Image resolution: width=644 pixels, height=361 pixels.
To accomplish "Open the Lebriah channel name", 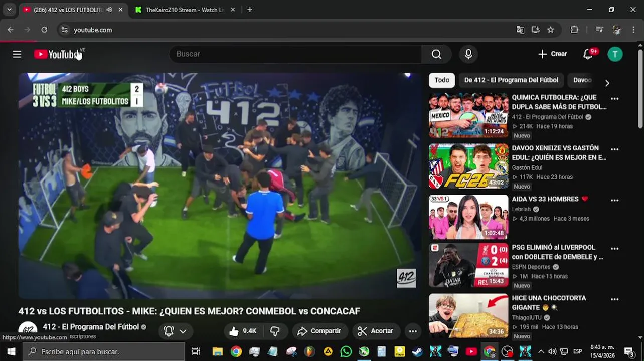I will pyautogui.click(x=522, y=209).
